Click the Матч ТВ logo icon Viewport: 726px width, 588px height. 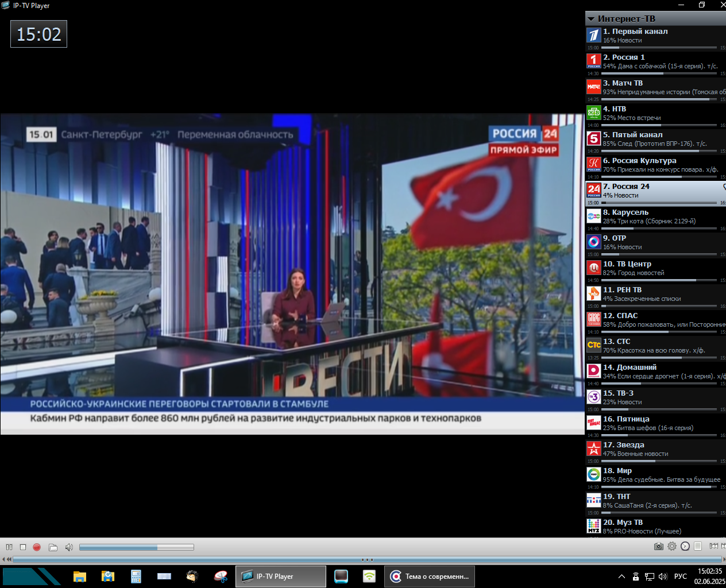[x=594, y=87]
